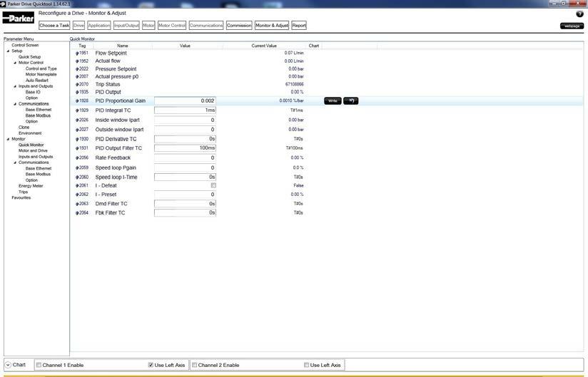Click tag icon for Flow Setpoint 1951
The image size is (588, 377).
point(77,53)
